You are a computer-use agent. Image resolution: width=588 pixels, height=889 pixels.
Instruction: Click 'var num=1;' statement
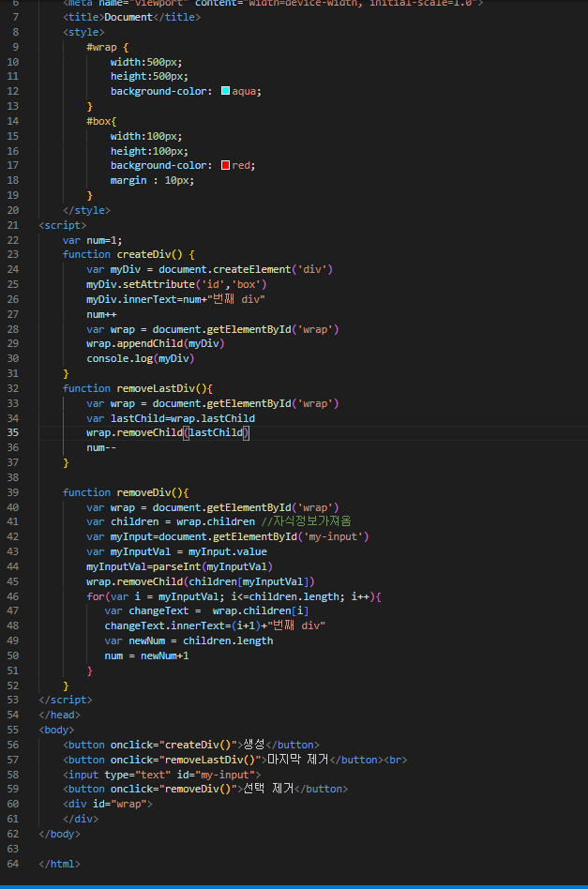tap(93, 240)
